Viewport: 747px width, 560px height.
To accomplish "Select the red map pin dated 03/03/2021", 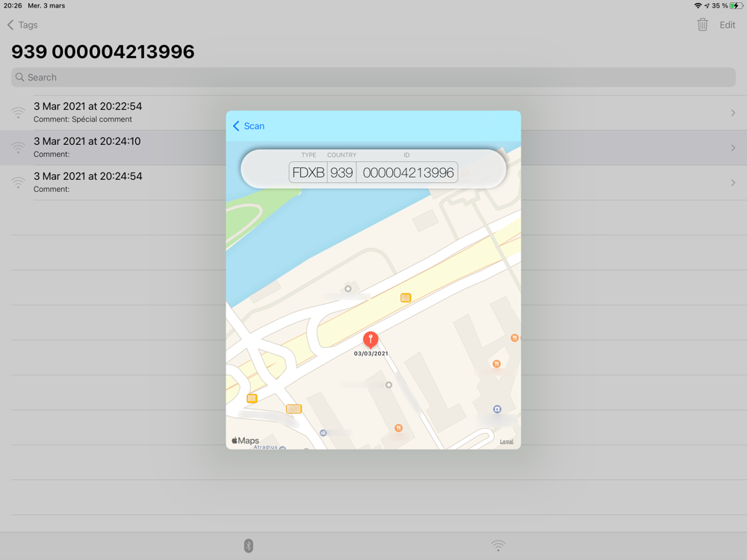I will (371, 340).
